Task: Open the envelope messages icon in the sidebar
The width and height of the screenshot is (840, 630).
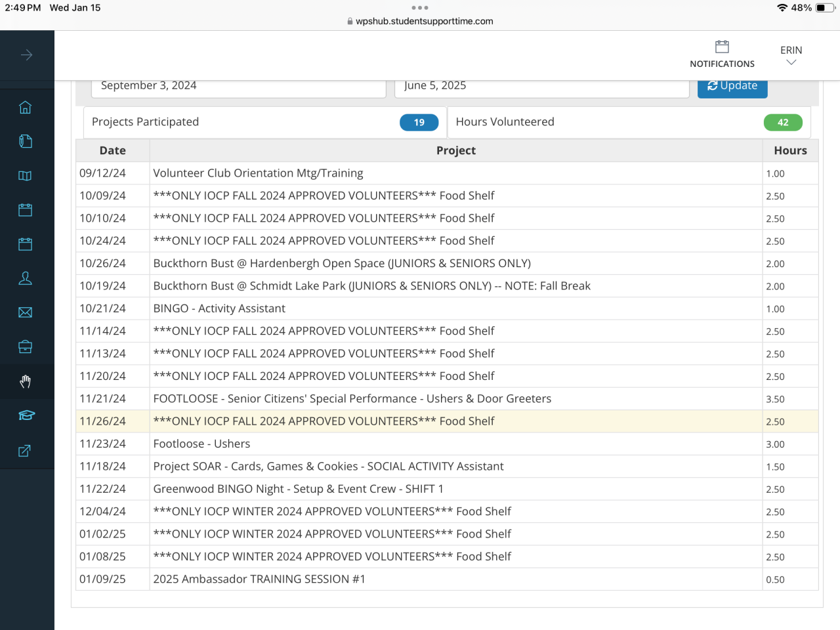Action: click(26, 312)
